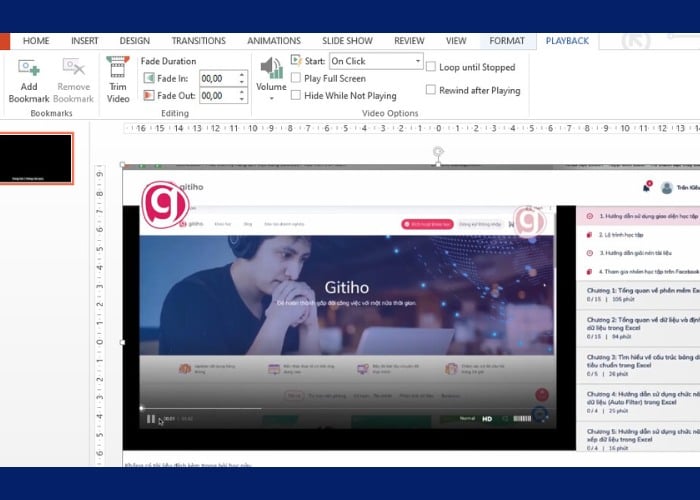Open the Trim Video tool
This screenshot has height=500, width=700.
pos(118,79)
